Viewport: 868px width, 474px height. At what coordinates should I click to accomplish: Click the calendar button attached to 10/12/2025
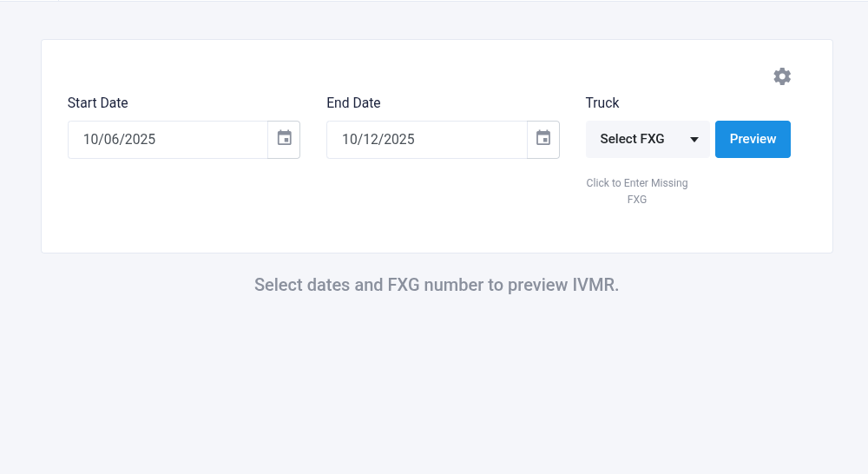543,139
